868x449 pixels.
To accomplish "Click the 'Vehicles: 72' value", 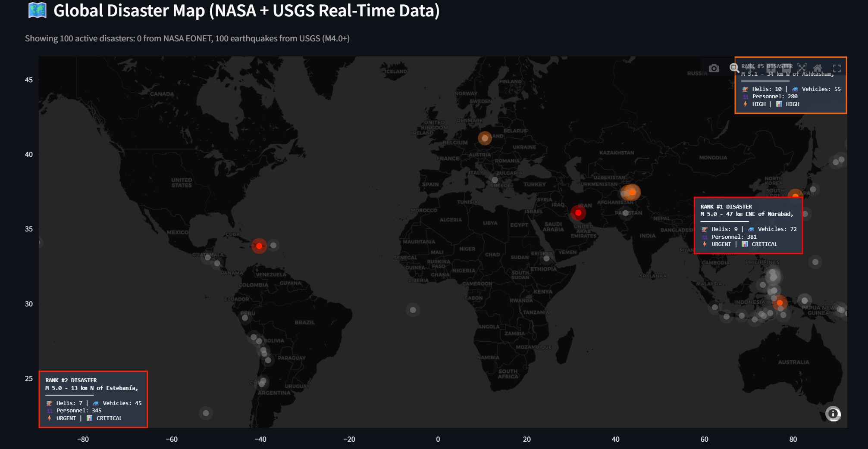I will click(777, 229).
